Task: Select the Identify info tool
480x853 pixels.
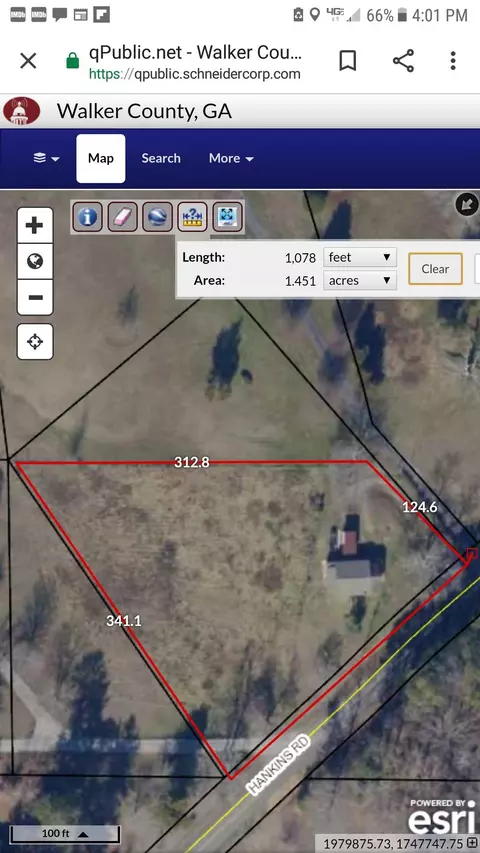Action: click(87, 217)
